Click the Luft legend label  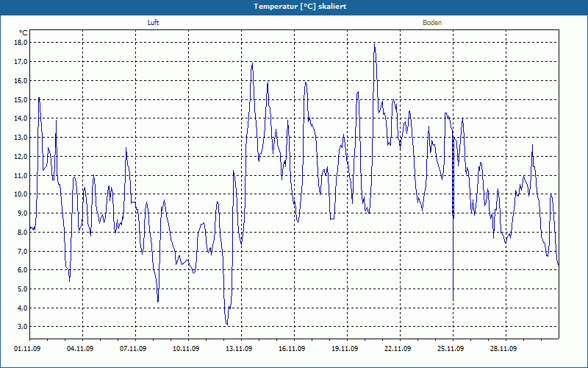tap(153, 23)
